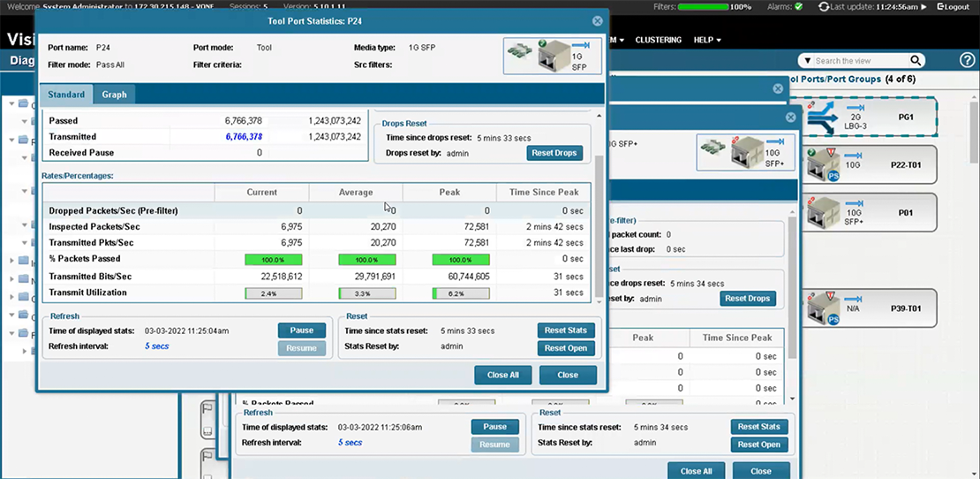Image resolution: width=980 pixels, height=479 pixels.
Task: Click the P01 10G SFP+ port icon
Action: coord(824,213)
